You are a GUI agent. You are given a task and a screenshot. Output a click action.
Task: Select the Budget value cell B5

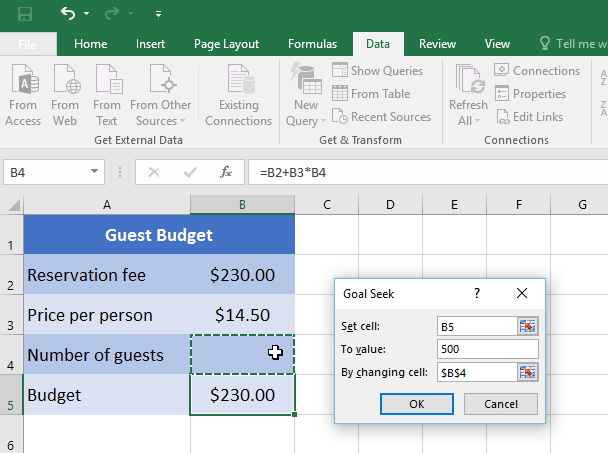point(242,395)
